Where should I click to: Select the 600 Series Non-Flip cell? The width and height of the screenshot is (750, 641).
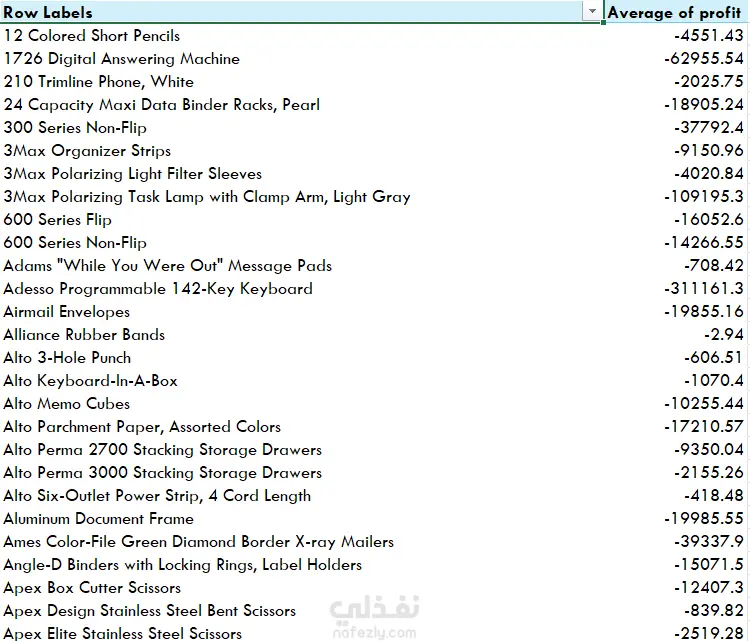[75, 243]
